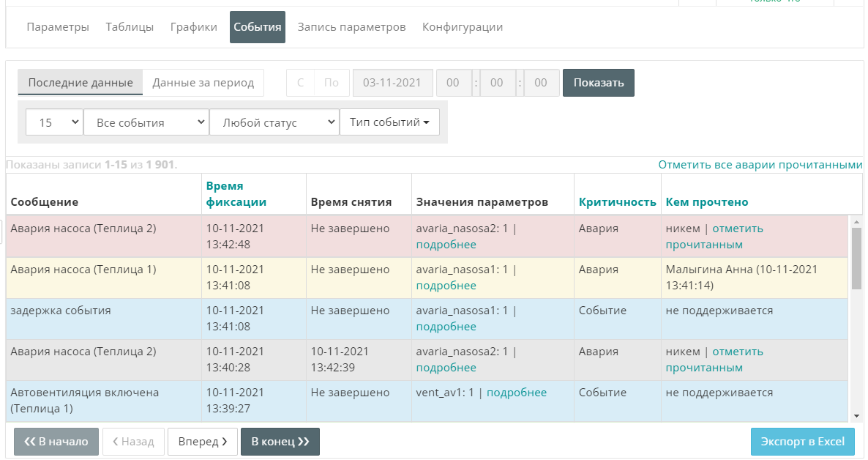Export the events via Экспорт в Excel
Screen dimensions: 868x460
click(x=802, y=442)
